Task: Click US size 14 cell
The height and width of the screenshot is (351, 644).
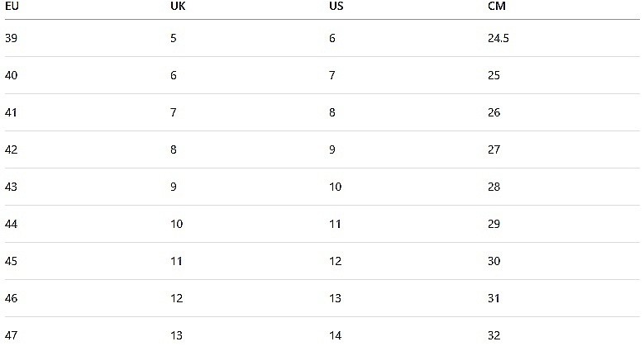Action: point(335,335)
